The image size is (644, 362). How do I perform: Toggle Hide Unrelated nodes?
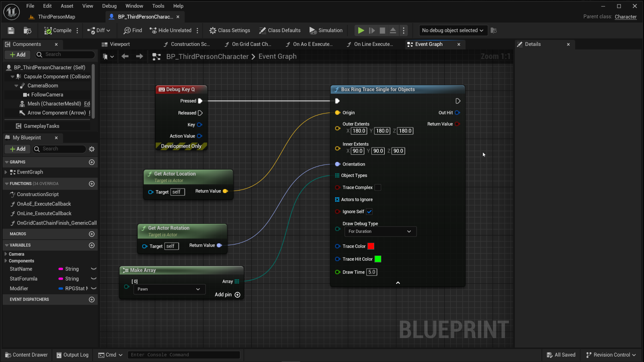coord(170,31)
